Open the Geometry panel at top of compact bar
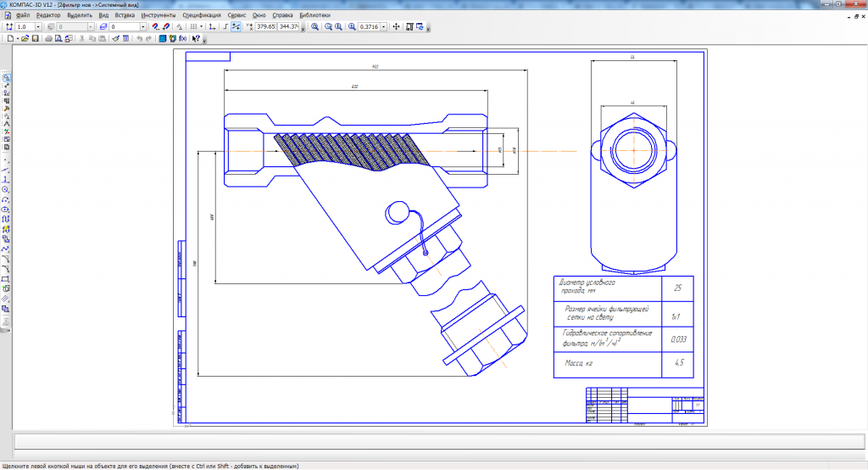The width and height of the screenshot is (868, 470). [x=6, y=78]
